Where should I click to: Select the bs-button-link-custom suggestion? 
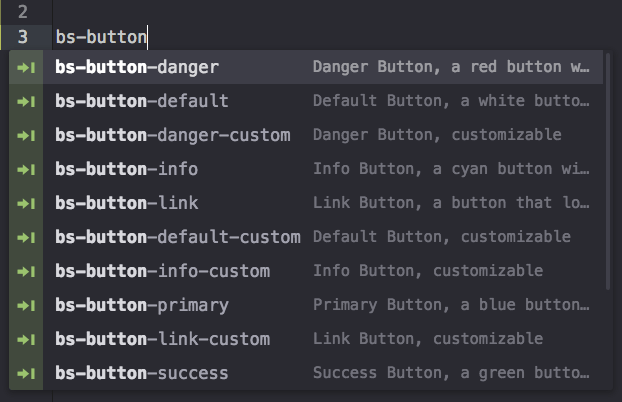pos(306,340)
